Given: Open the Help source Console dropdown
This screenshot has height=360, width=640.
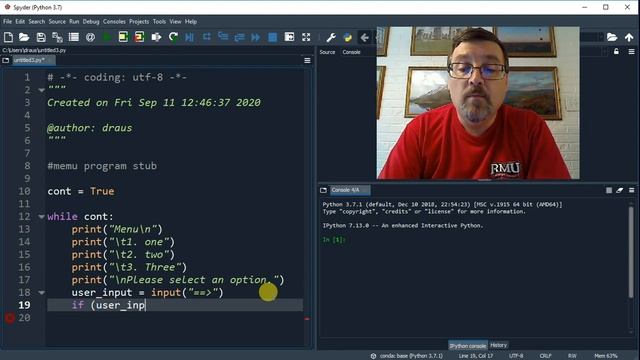Looking at the screenshot, I should (x=351, y=52).
